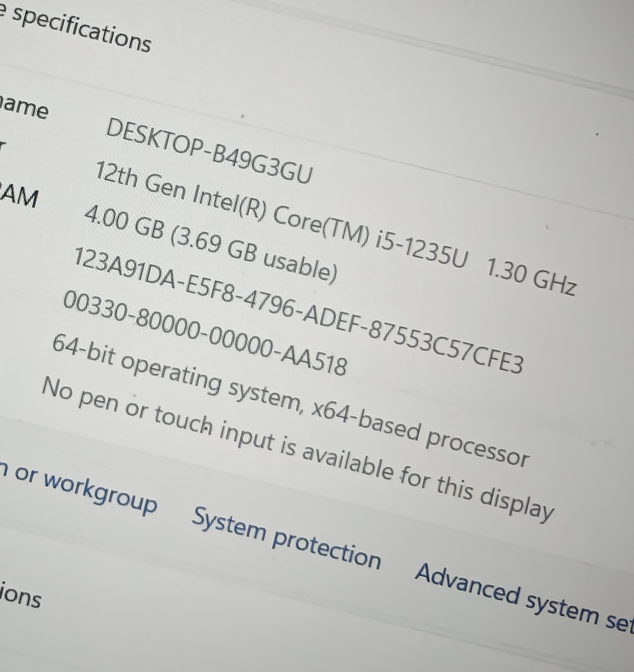Open the domain or workgroup link

(x=78, y=487)
